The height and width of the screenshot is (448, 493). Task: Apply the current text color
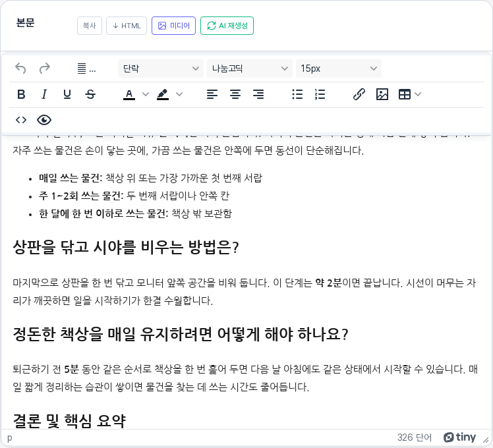129,94
